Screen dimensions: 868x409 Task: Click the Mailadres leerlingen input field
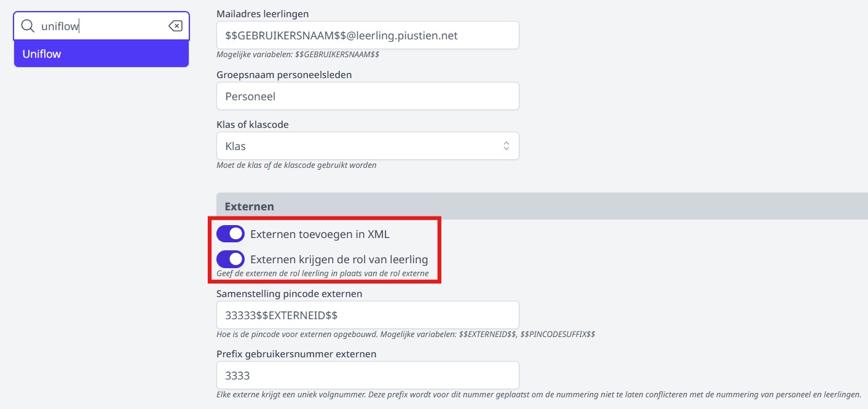click(x=368, y=36)
